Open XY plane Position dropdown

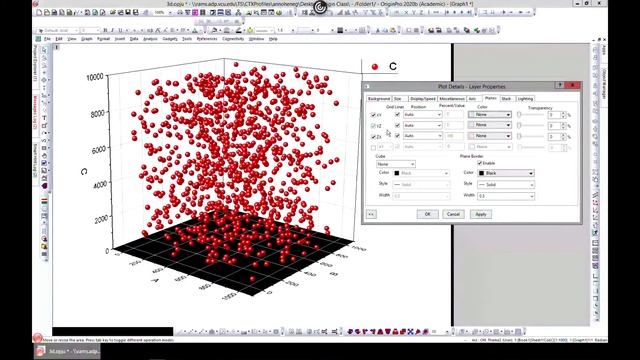pos(422,115)
